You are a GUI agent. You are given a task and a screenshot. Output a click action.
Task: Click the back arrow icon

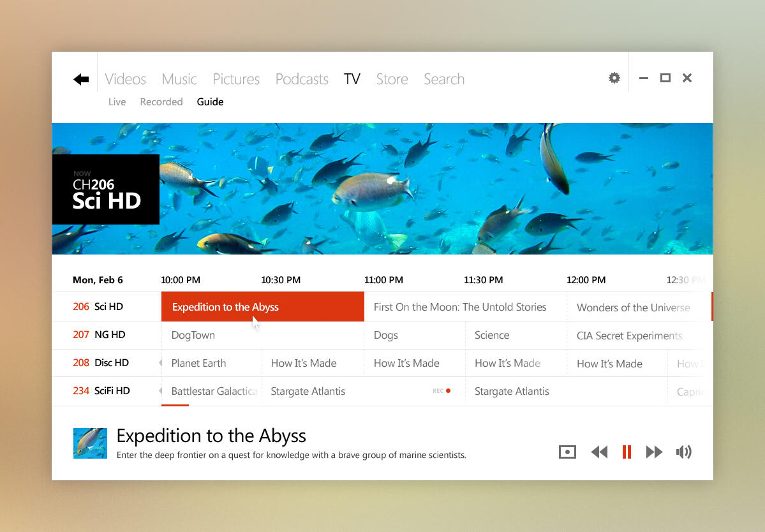point(81,79)
